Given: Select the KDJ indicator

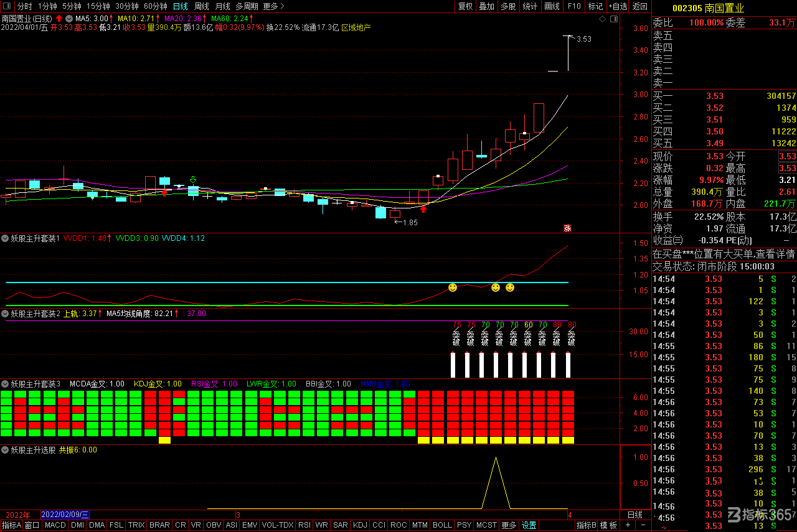Looking at the screenshot, I should (361, 525).
